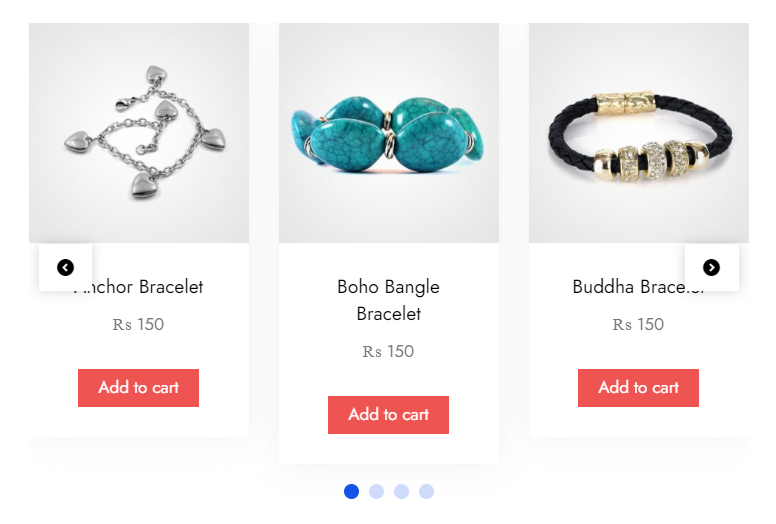Screen dimensions: 776x524
Task: Click the previous slide arrow icon
Action: [65, 267]
